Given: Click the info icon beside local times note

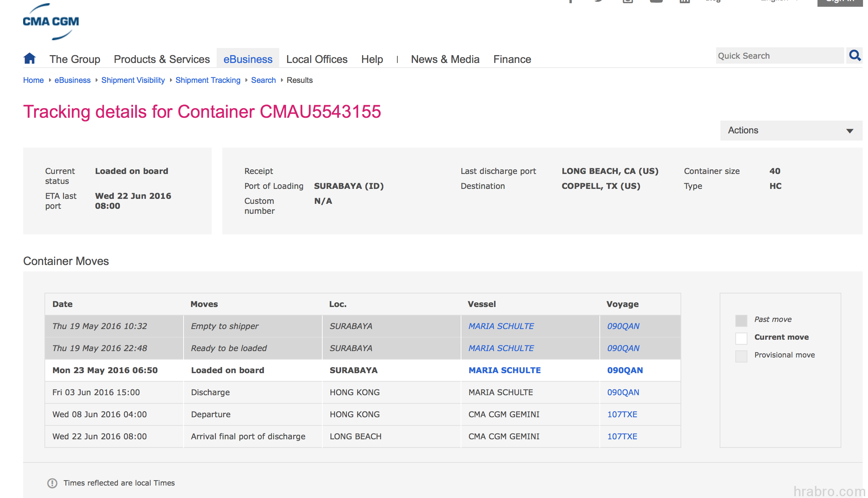Looking at the screenshot, I should click(x=52, y=483).
